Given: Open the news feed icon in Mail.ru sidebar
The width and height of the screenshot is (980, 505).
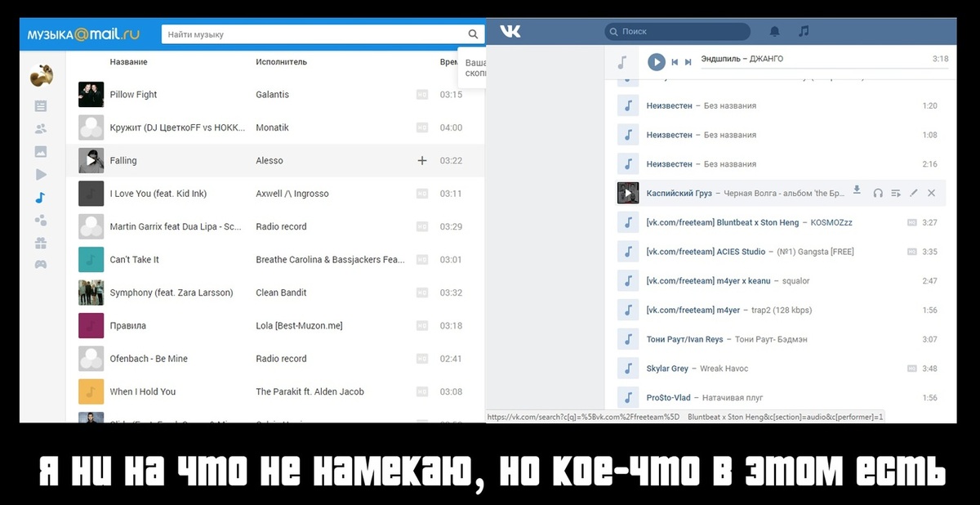Looking at the screenshot, I should coord(41,106).
